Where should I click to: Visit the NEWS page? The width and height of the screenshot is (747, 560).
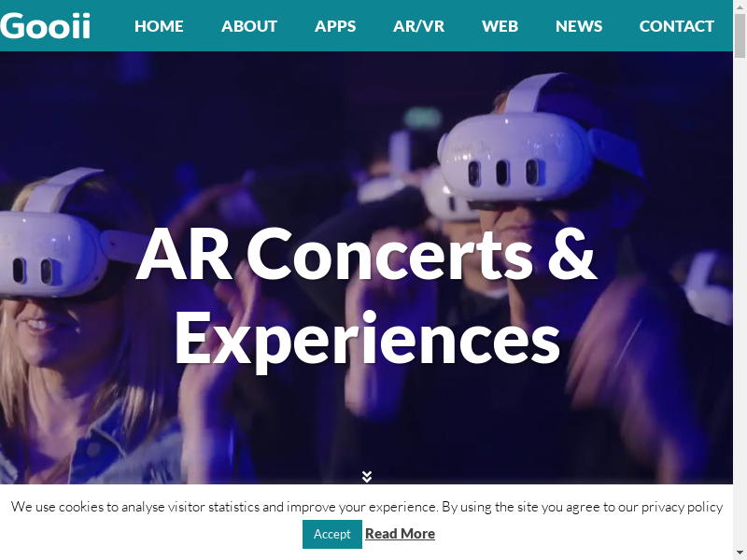tap(579, 26)
